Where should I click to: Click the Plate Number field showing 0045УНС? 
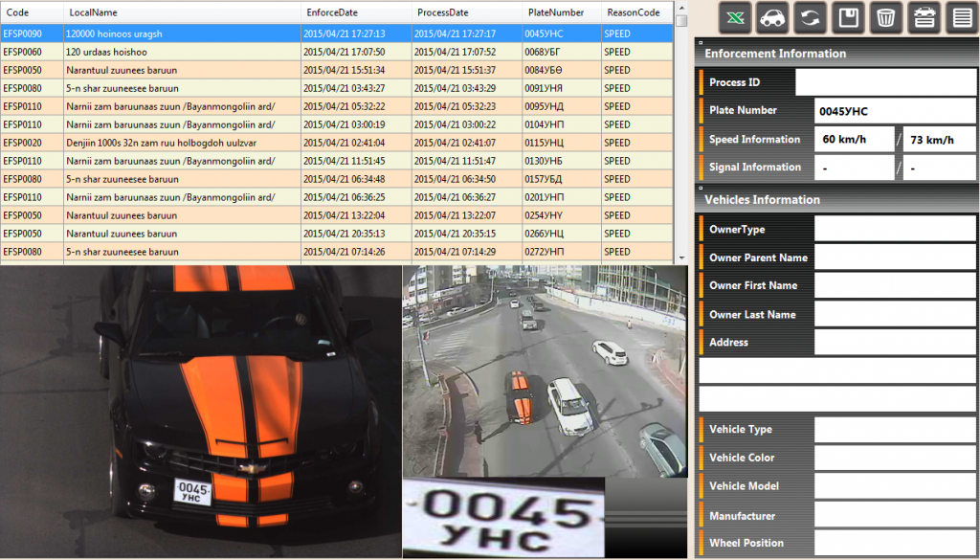click(x=894, y=111)
